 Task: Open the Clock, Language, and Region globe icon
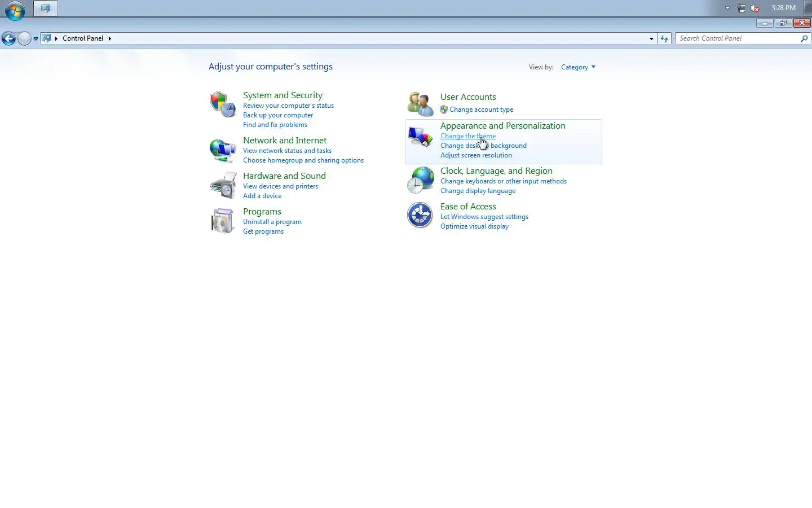click(420, 180)
